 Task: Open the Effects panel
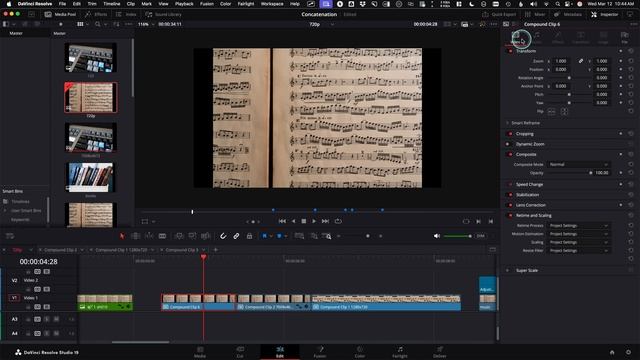96,14
